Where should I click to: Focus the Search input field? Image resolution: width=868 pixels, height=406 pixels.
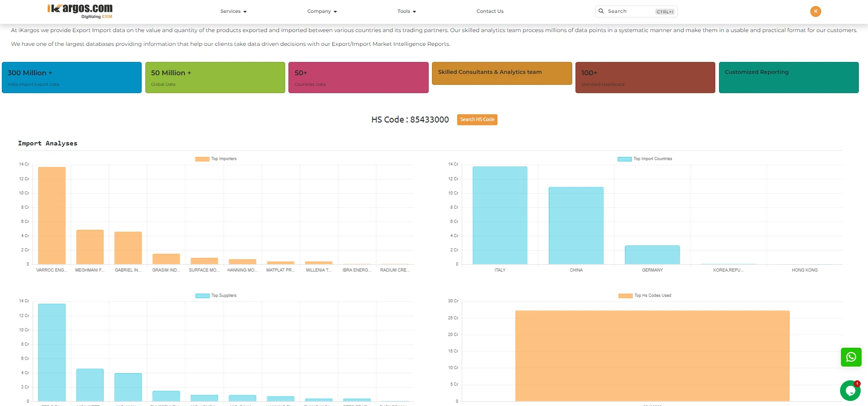(630, 11)
